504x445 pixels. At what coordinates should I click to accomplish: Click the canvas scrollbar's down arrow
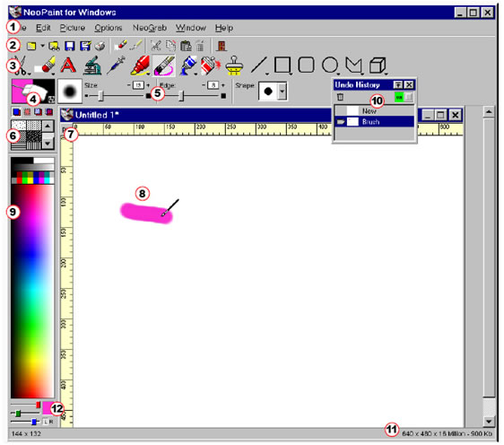click(489, 421)
